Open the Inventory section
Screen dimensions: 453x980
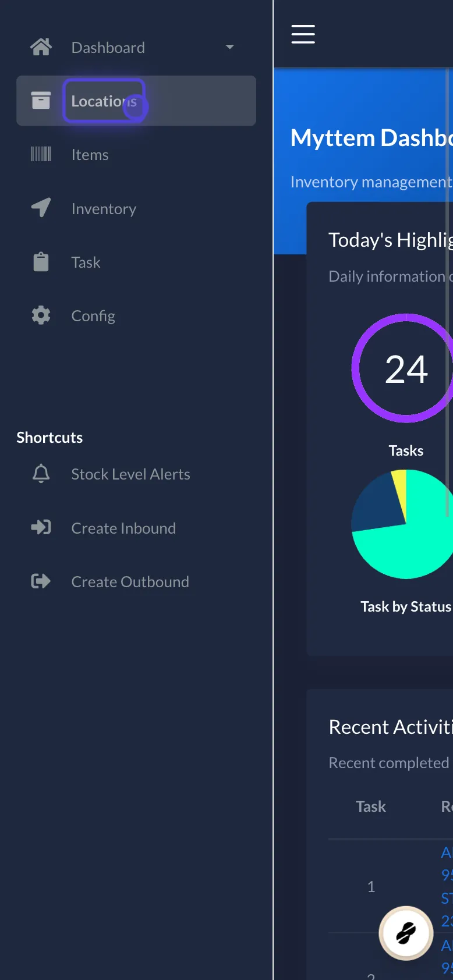(x=136, y=208)
